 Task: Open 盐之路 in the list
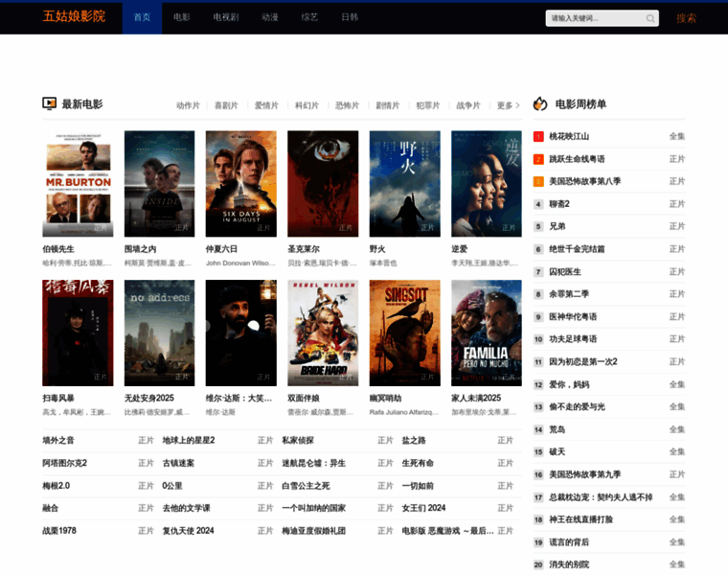coord(414,440)
